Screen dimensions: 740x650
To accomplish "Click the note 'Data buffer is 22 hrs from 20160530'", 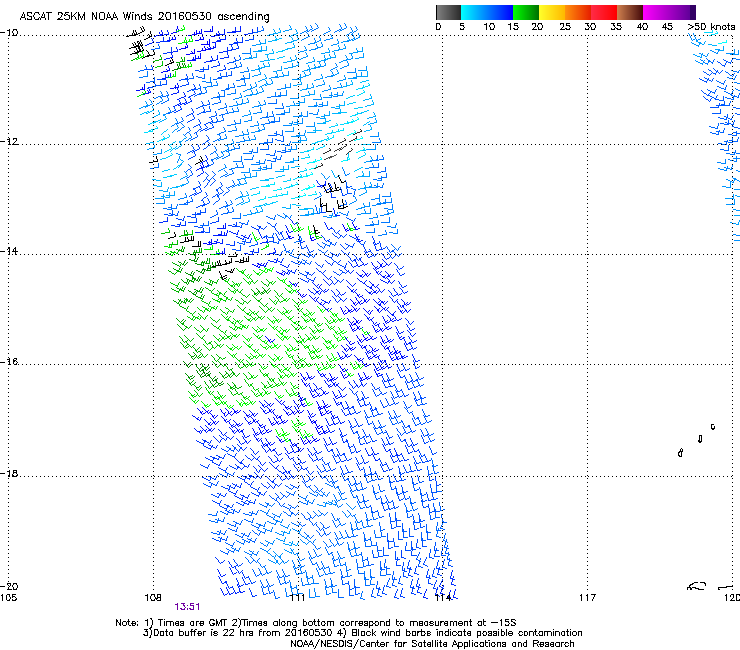I will point(243,633).
